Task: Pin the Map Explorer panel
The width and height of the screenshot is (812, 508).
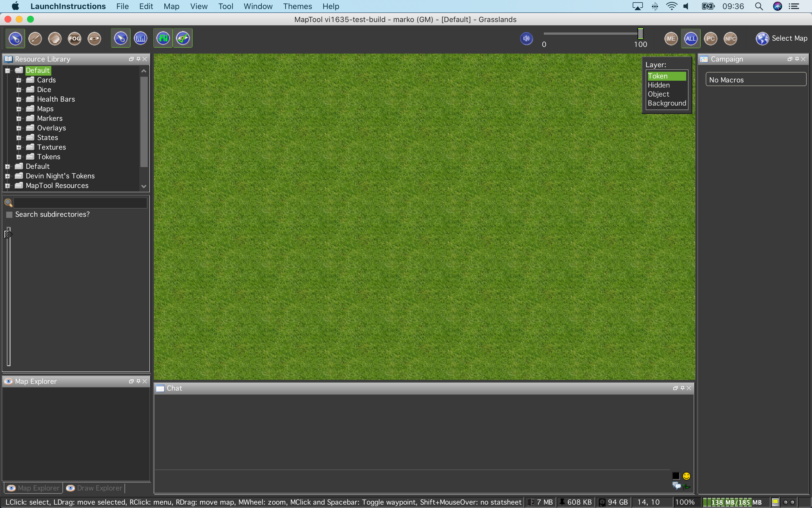Action: tap(138, 381)
